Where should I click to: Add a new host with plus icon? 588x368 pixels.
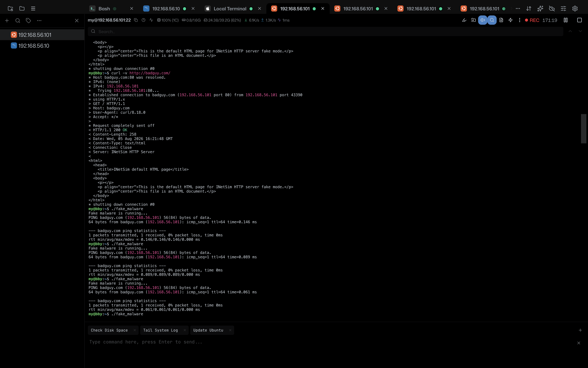tap(7, 21)
